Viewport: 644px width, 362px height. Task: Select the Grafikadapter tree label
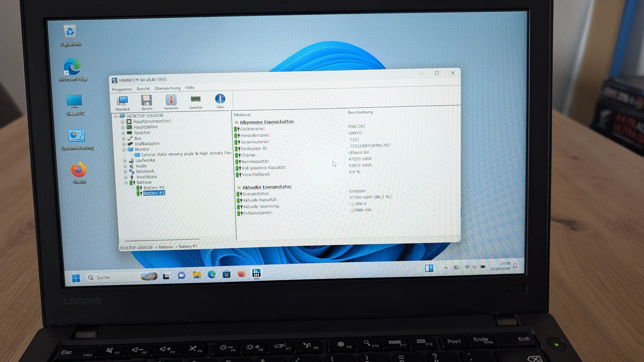click(x=147, y=144)
